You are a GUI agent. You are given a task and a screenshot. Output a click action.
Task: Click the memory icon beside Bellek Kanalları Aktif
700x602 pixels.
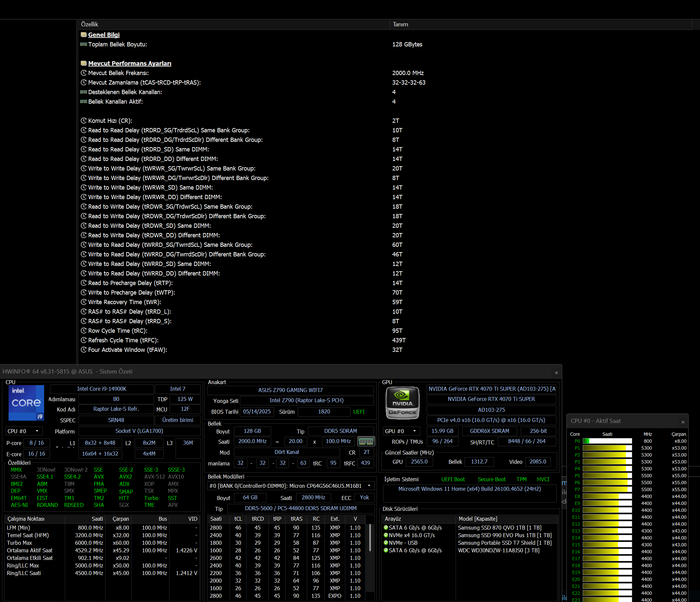pyautogui.click(x=83, y=101)
